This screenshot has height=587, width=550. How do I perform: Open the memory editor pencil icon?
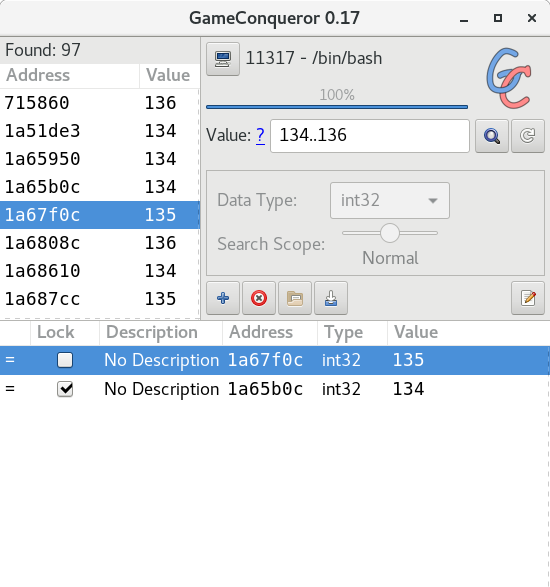[x=528, y=298]
